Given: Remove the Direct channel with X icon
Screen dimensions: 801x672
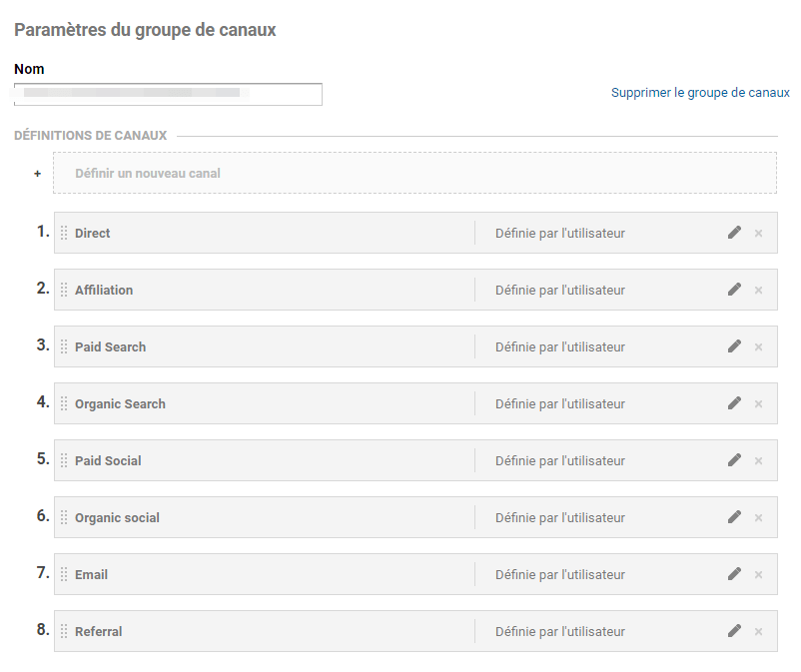Looking at the screenshot, I should (759, 234).
